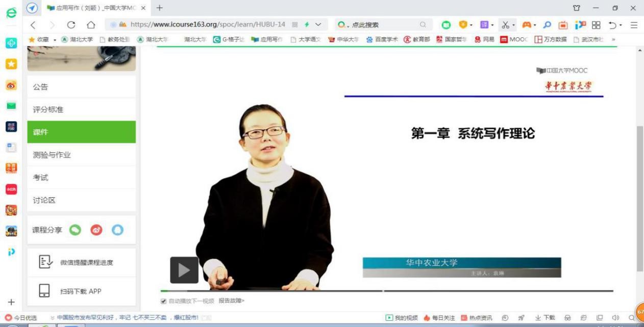Open the Weibo icon in left sidebar
The height and width of the screenshot is (327, 644).
(11, 85)
